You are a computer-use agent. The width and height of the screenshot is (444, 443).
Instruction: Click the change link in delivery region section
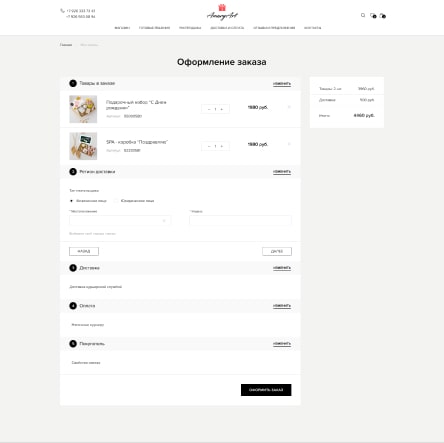(x=282, y=172)
